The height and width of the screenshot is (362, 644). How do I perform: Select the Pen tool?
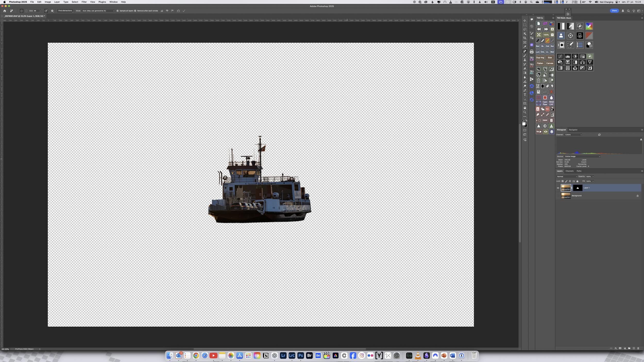pyautogui.click(x=525, y=90)
